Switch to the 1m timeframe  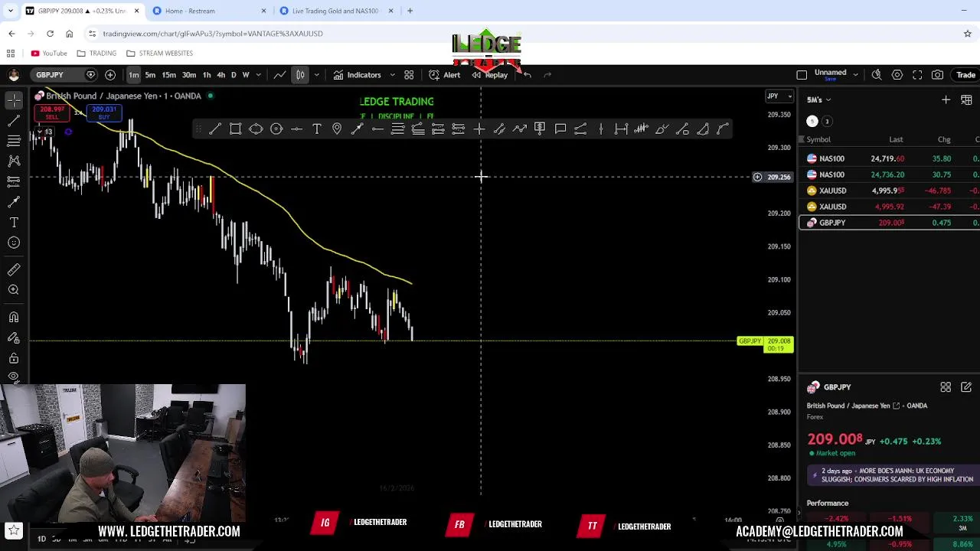click(x=134, y=75)
